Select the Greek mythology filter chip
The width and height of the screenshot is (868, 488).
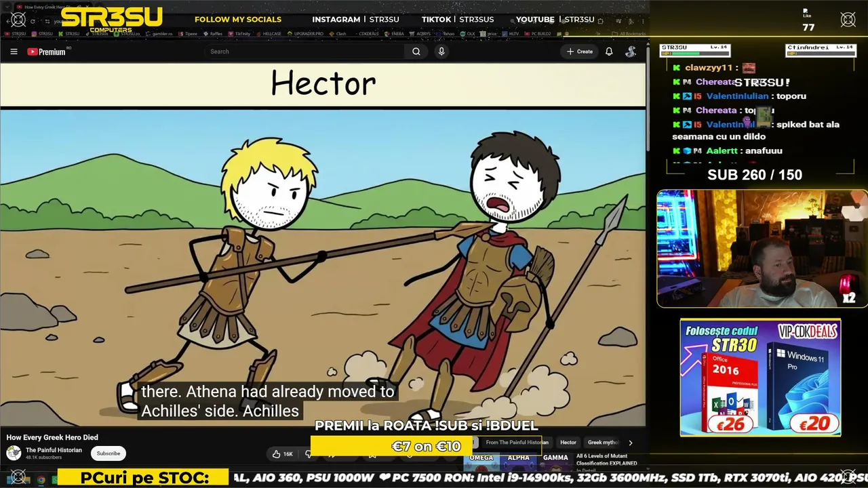(x=603, y=443)
